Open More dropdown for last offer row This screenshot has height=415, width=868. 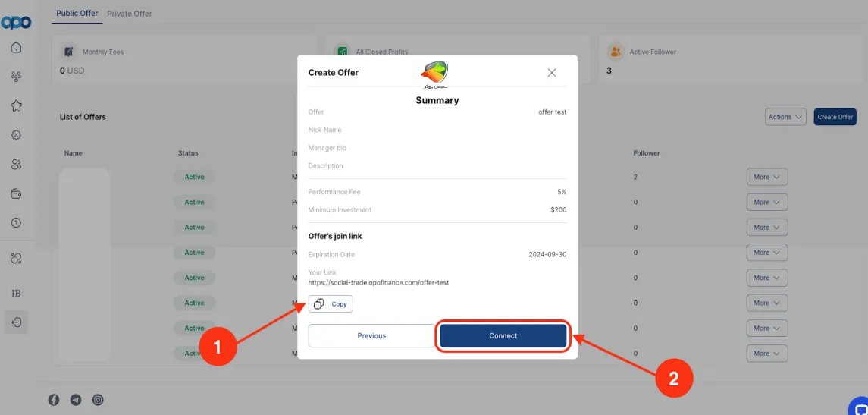[x=766, y=354]
